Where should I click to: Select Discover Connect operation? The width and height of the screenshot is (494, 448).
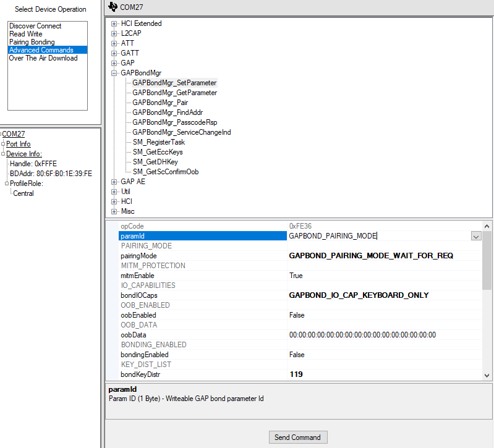tap(35, 26)
